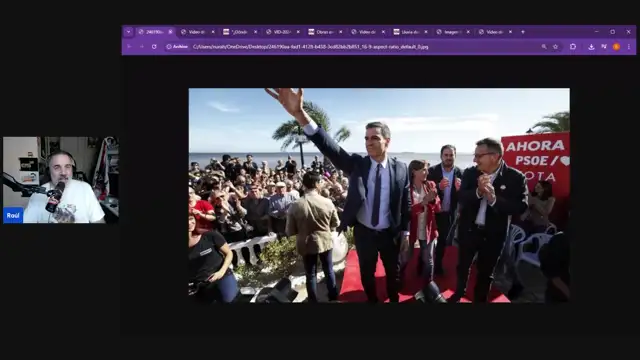
Task: Close the Obras tab
Action: [340, 32]
